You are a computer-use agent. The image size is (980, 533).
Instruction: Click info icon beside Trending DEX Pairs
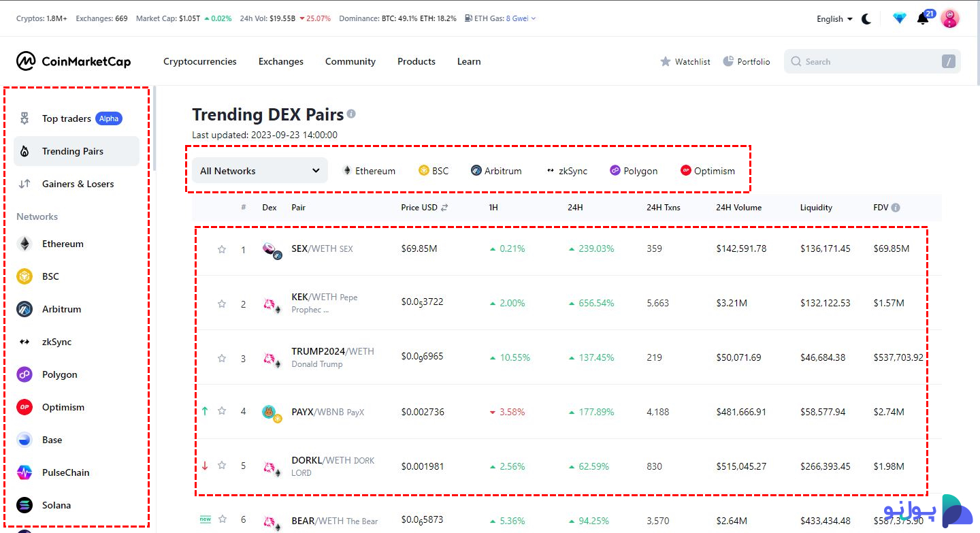(x=351, y=114)
